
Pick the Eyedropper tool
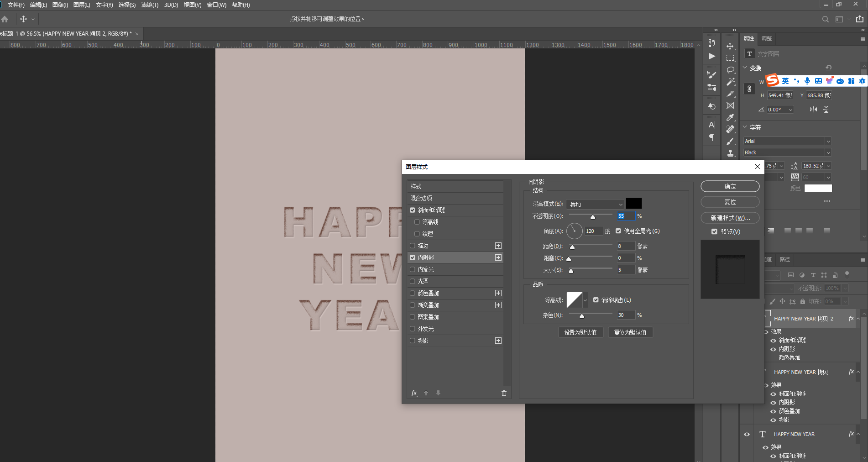[730, 117]
